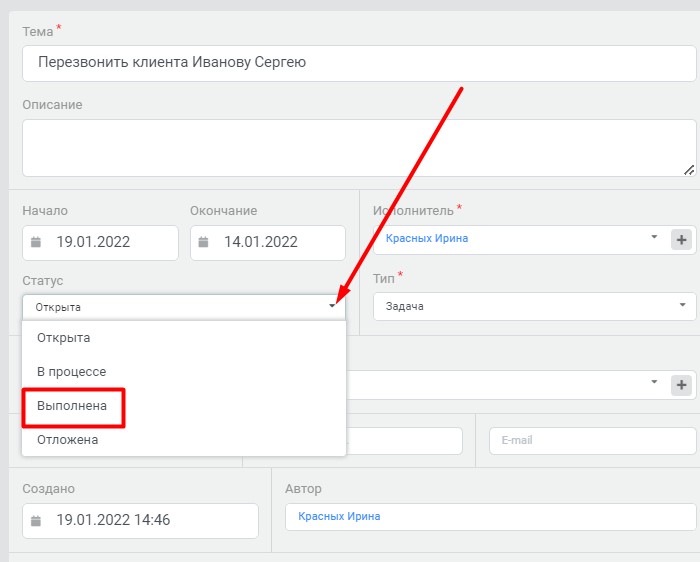Expand the Исполнитель dropdown arrow
The width and height of the screenshot is (700, 562).
[x=654, y=237]
